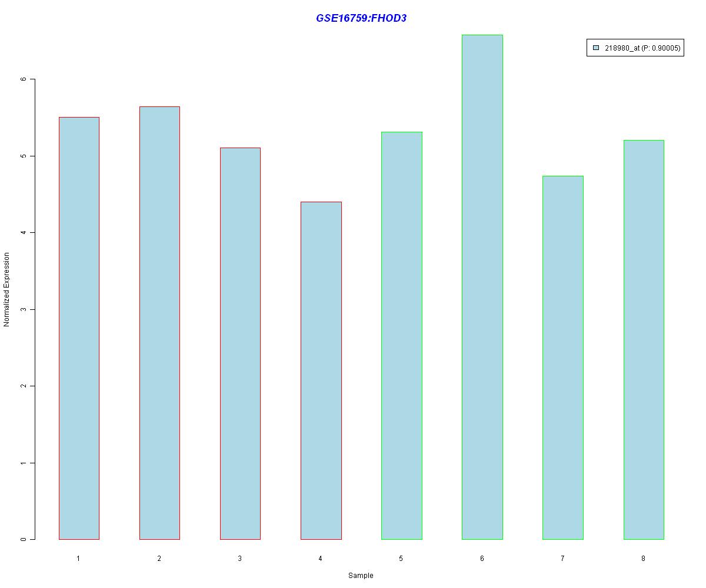Click the x-axis tick label 4

(320, 559)
